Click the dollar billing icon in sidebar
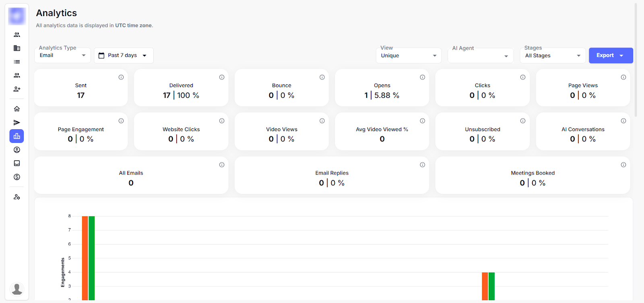The image size is (644, 303). 17,177
